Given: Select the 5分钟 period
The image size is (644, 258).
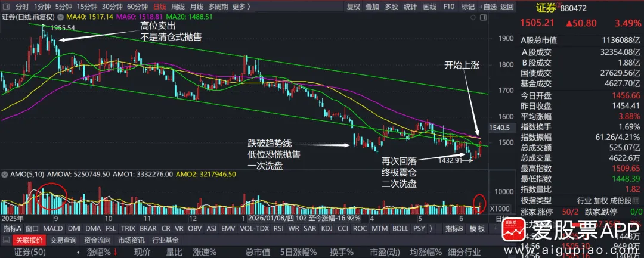Looking at the screenshot, I should (63, 7).
